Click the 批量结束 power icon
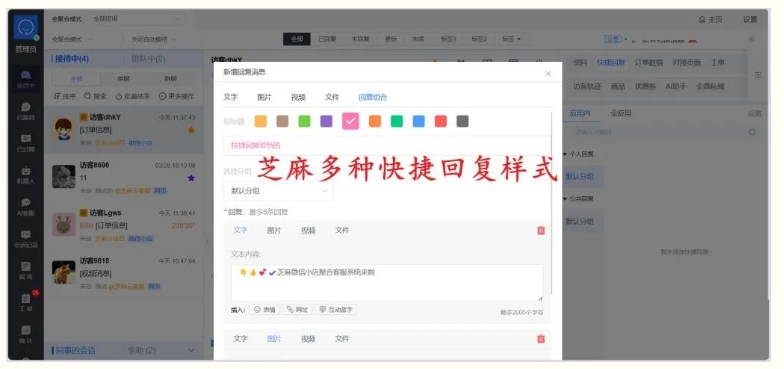This screenshot has height=369, width=784. [x=118, y=96]
